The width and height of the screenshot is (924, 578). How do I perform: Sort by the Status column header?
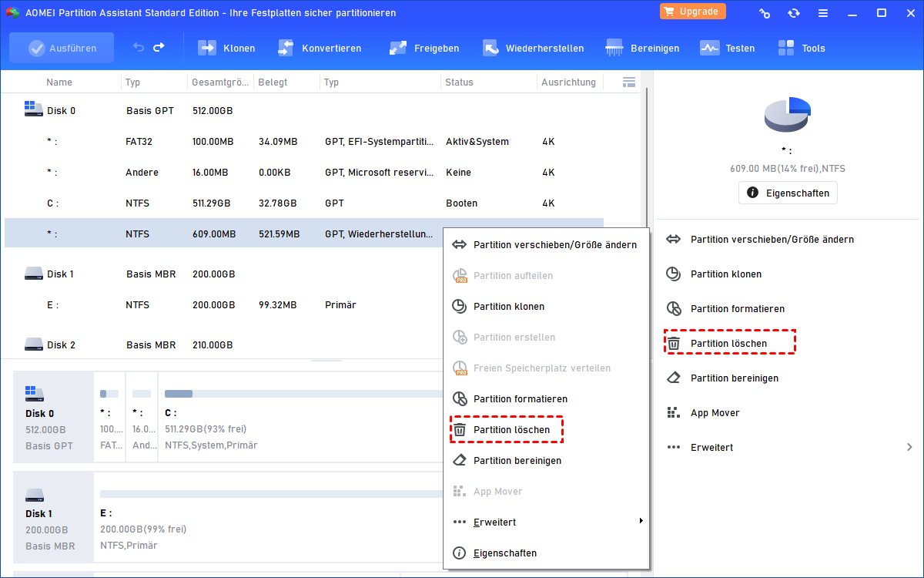click(x=460, y=82)
